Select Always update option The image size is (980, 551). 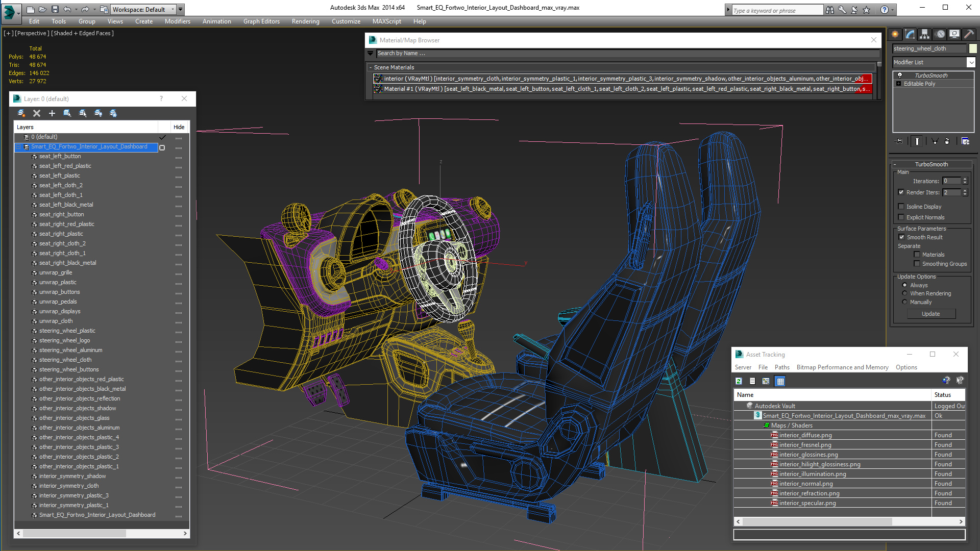(x=905, y=285)
